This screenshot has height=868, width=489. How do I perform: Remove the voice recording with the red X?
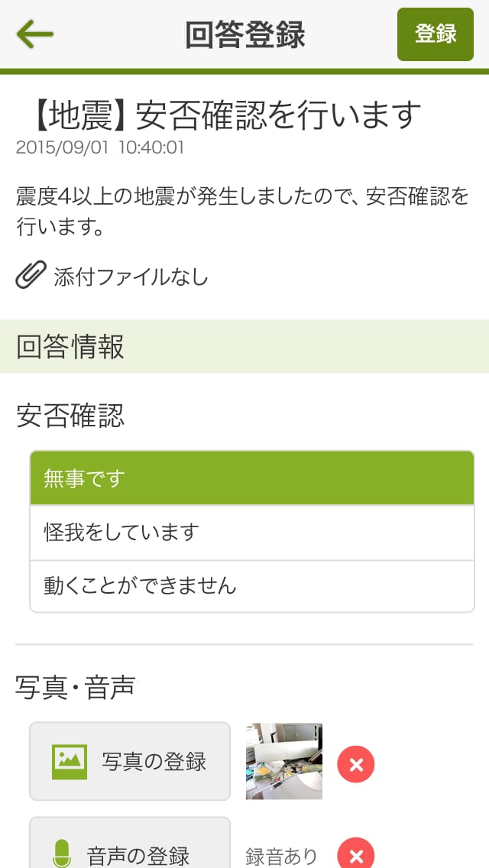[355, 855]
